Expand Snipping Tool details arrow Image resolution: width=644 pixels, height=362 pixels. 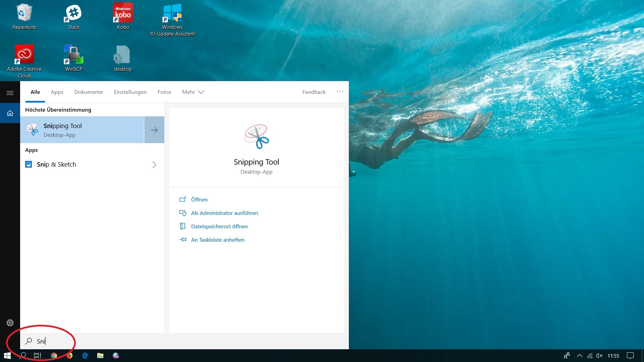pyautogui.click(x=154, y=130)
